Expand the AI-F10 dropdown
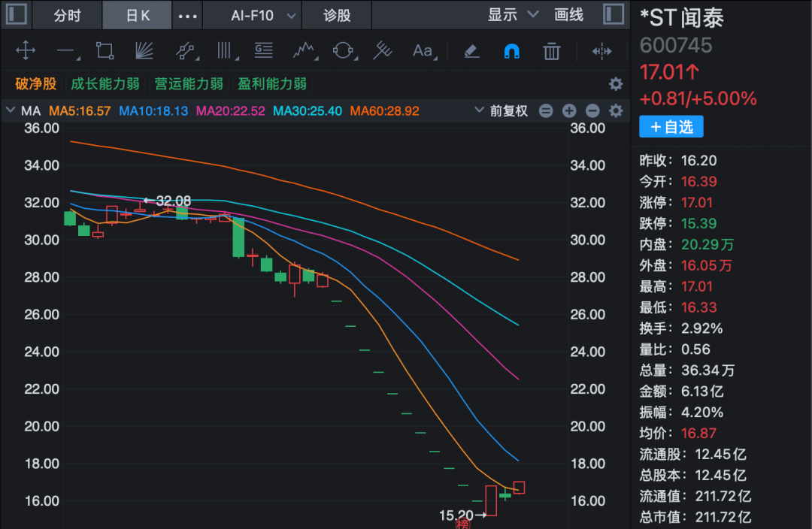This screenshot has height=529, width=812. point(263,16)
